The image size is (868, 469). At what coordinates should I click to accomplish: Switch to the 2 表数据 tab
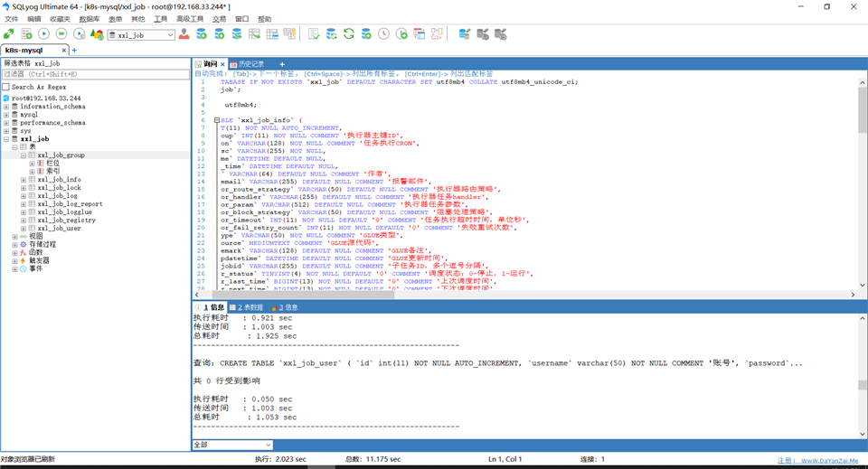(246, 307)
